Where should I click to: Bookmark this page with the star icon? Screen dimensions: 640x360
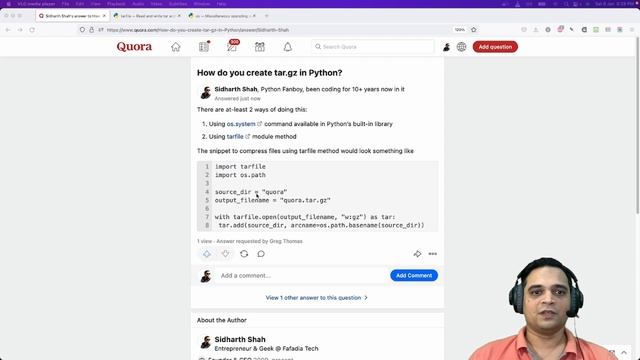tap(473, 30)
